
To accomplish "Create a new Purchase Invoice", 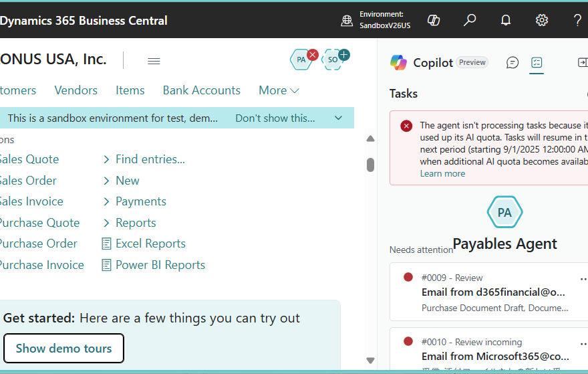I will click(x=42, y=265).
